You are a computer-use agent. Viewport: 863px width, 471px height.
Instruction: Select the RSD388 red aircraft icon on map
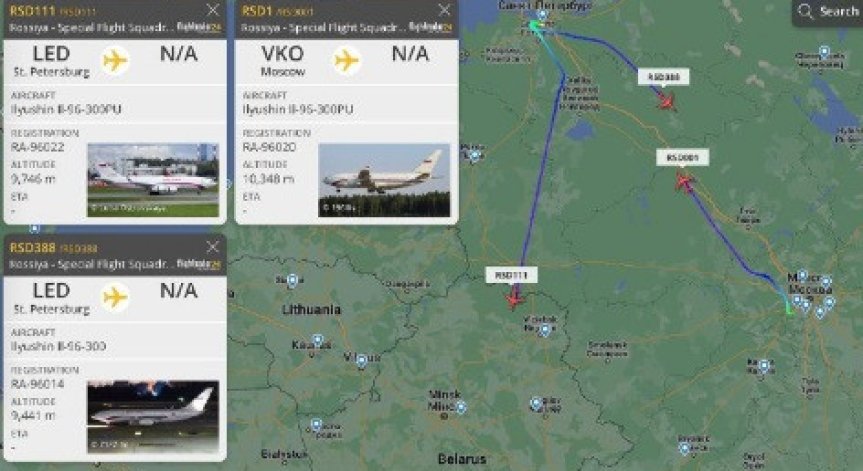(x=667, y=101)
